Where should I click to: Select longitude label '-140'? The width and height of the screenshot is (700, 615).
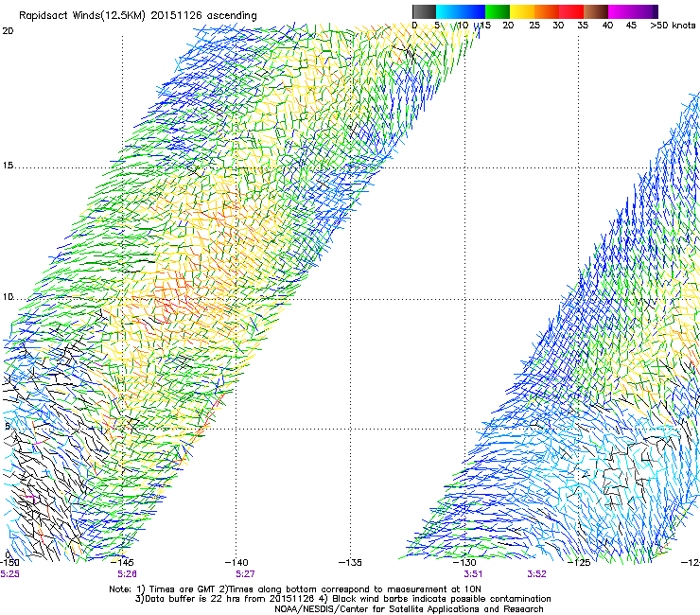tap(236, 562)
